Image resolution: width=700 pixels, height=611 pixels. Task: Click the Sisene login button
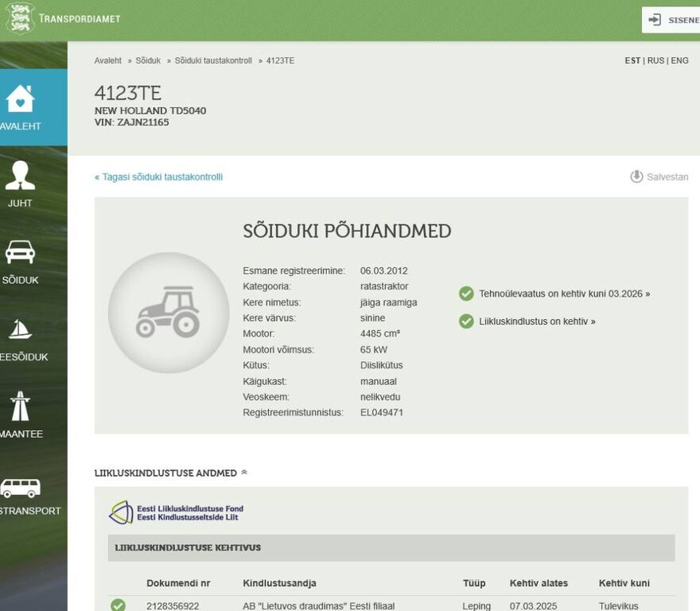pos(671,20)
